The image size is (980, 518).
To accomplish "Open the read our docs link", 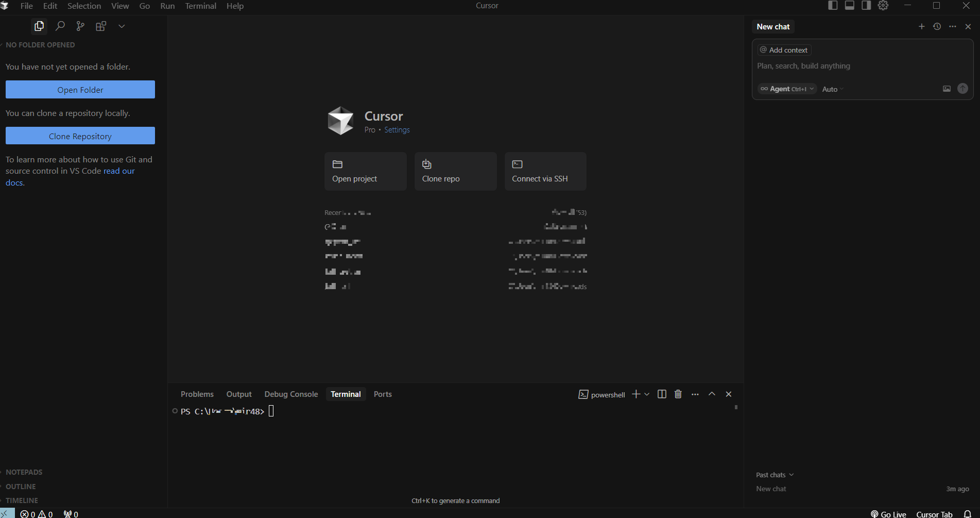I will [x=119, y=171].
